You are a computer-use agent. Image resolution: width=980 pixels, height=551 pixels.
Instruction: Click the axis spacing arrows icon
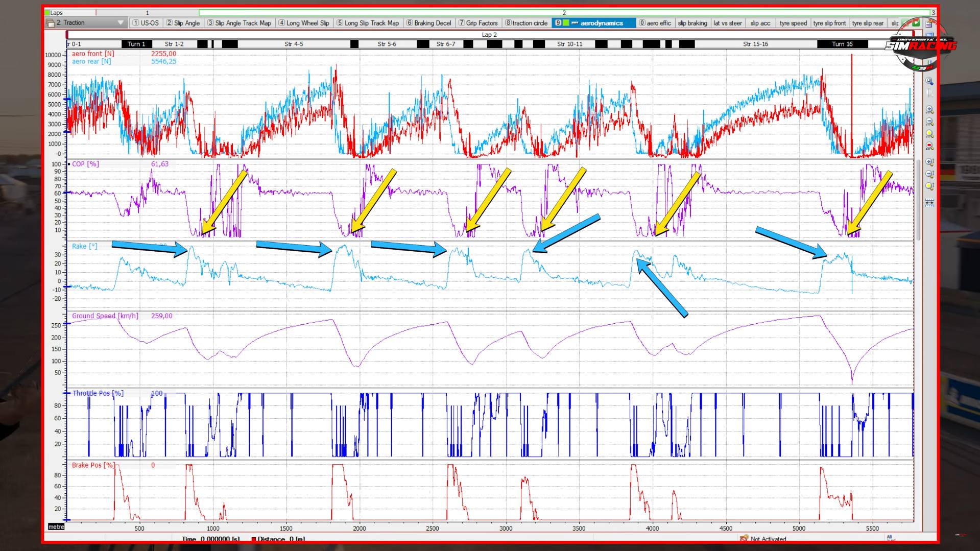[929, 203]
